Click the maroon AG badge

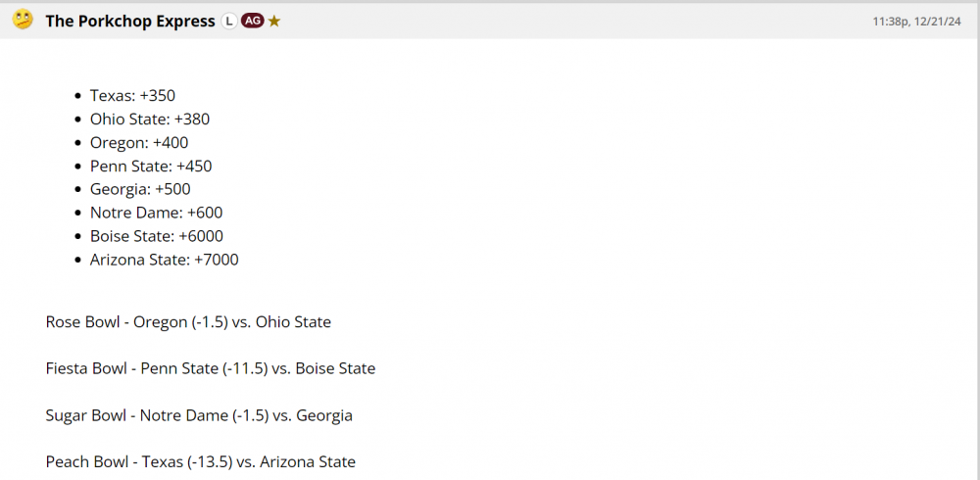click(252, 21)
